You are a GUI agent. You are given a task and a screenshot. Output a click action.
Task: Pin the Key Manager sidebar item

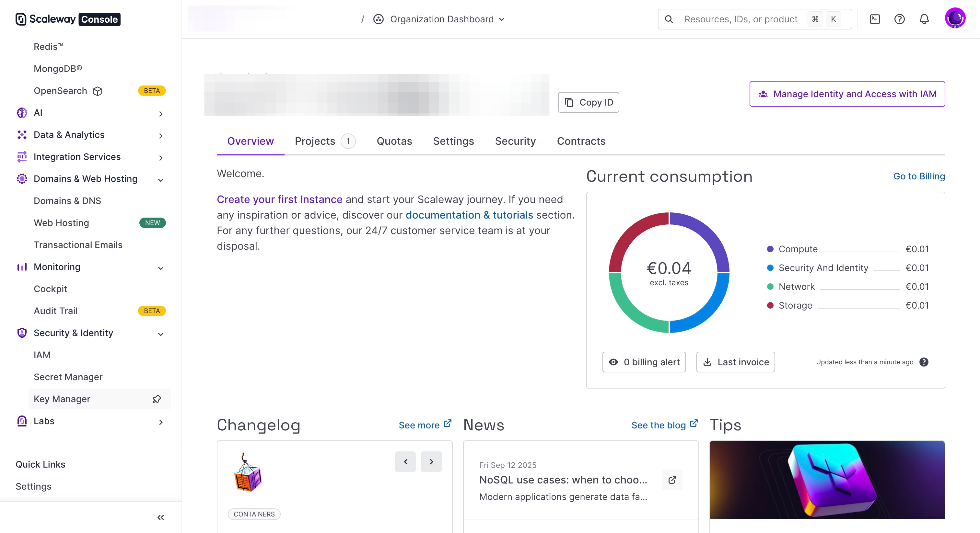coord(157,399)
